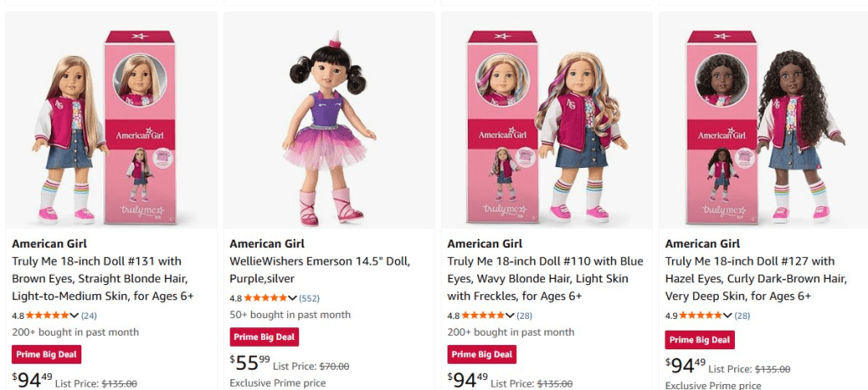The height and width of the screenshot is (390, 868).
Task: Expand the rating chevron for Doll #131
Action: [75, 315]
